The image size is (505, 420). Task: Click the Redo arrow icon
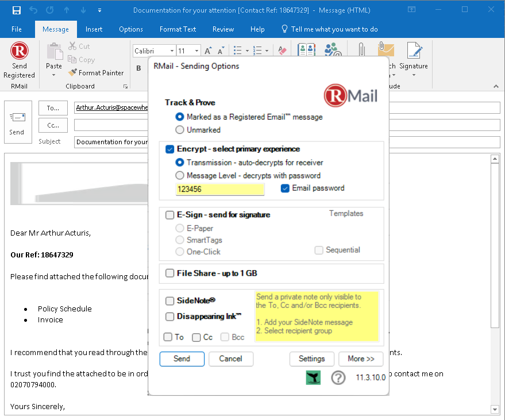click(x=49, y=10)
